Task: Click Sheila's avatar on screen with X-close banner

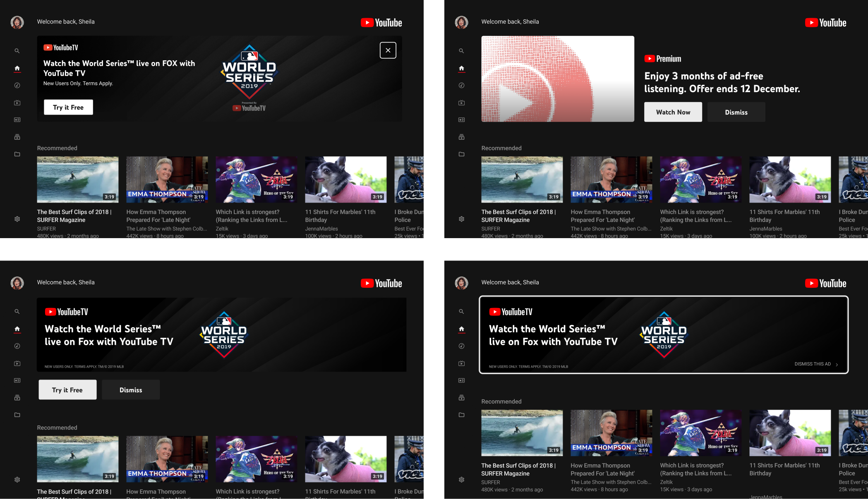Action: pyautogui.click(x=17, y=22)
